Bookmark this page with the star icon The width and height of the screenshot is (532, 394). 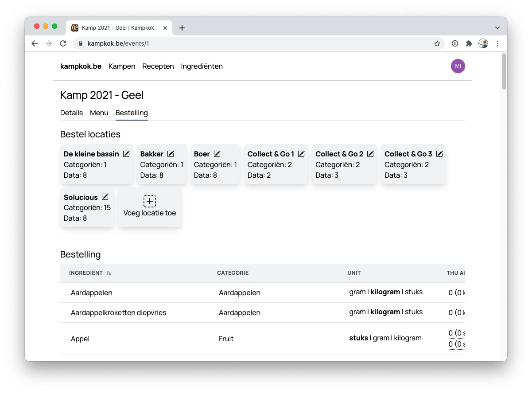(x=437, y=43)
